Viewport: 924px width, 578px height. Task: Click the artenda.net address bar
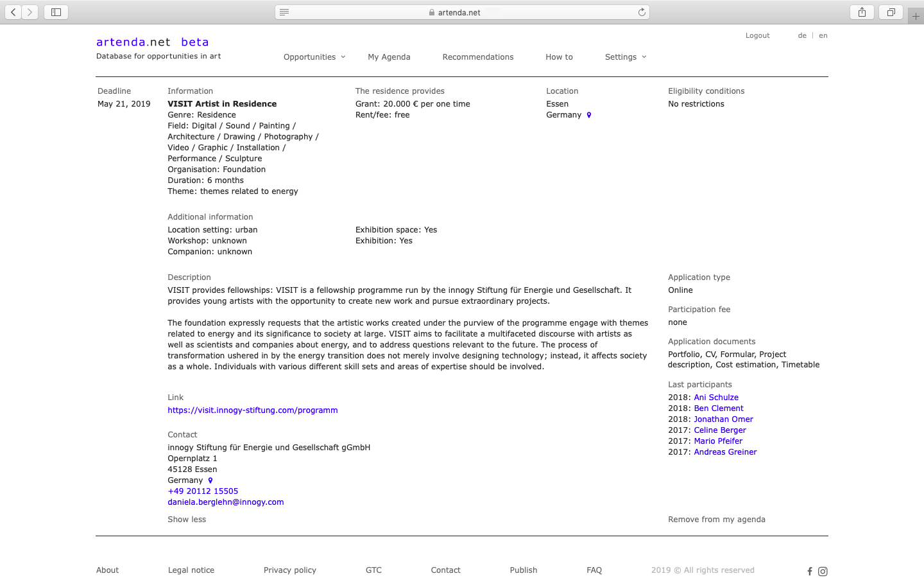click(x=459, y=12)
